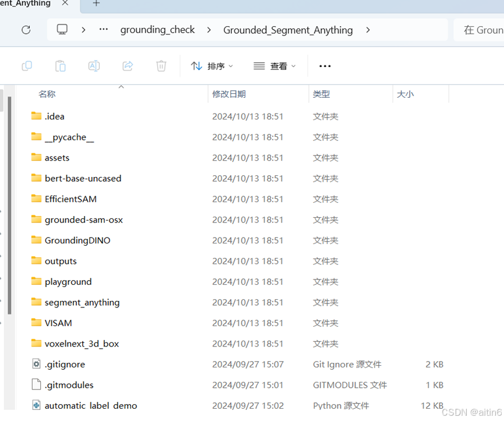This screenshot has height=421, width=504.
Task: Click the Refresh button in address bar
Action: [x=26, y=30]
